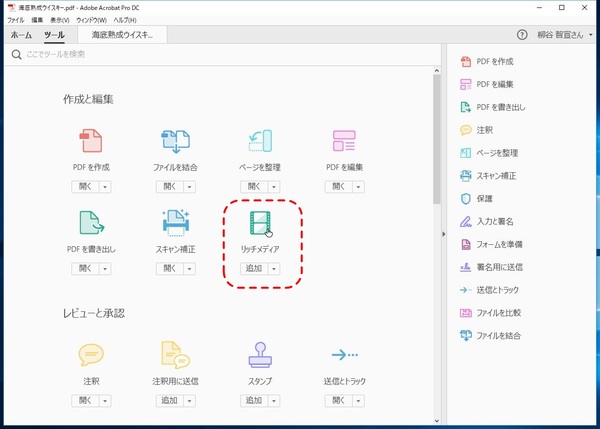Open dropdown arrow beside ページを整理 開く
The image size is (600, 429).
click(274, 187)
